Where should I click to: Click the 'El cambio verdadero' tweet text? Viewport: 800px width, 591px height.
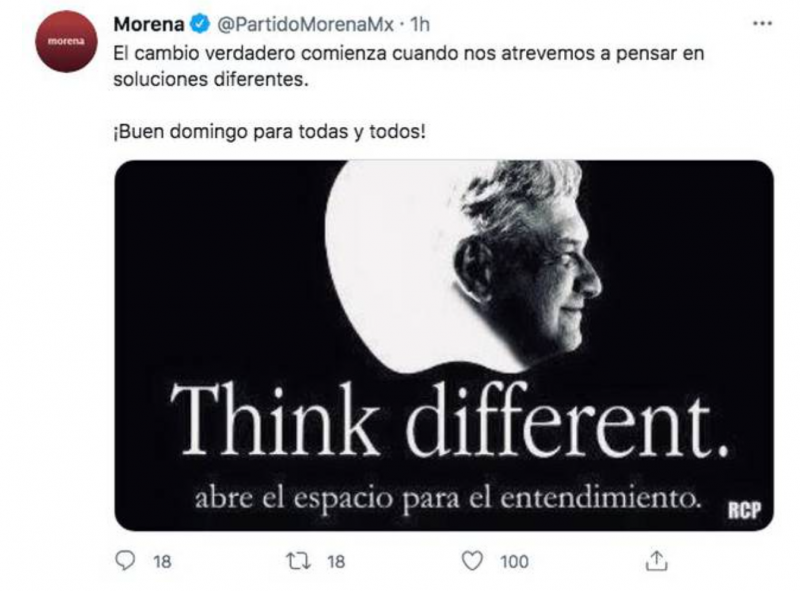click(x=408, y=66)
